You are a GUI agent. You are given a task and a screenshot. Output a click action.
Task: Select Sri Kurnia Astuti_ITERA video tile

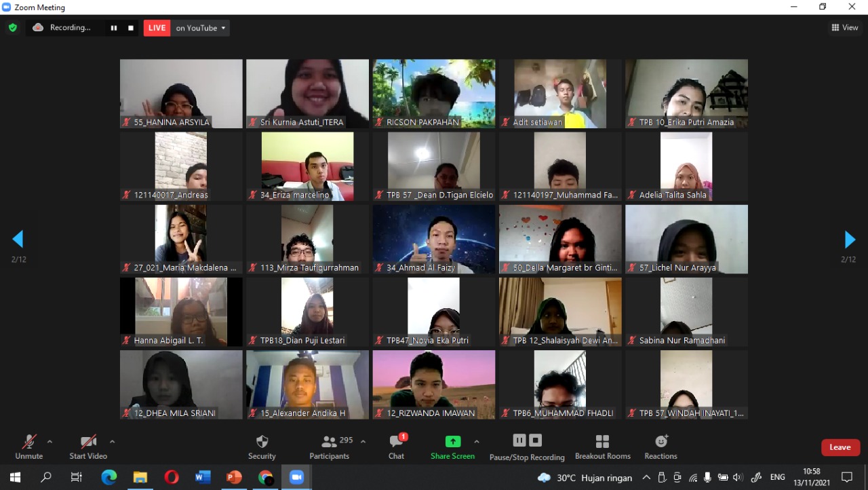307,93
